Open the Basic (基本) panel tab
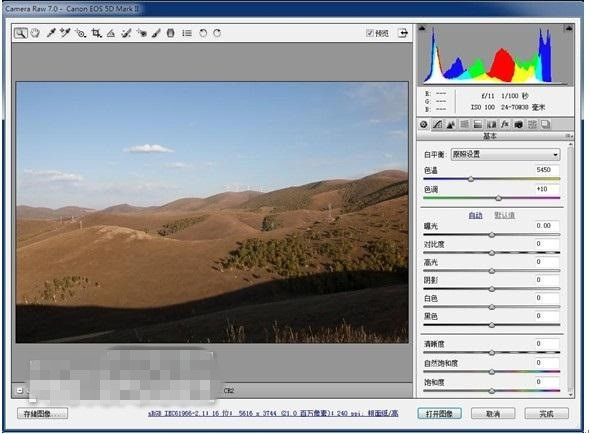The width and height of the screenshot is (590, 434). tap(424, 125)
